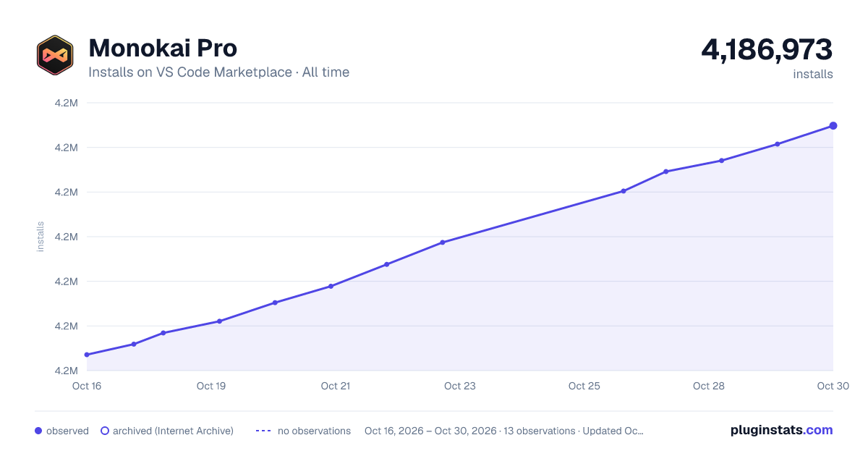Click the vertical installs y-axis label

[x=41, y=237]
